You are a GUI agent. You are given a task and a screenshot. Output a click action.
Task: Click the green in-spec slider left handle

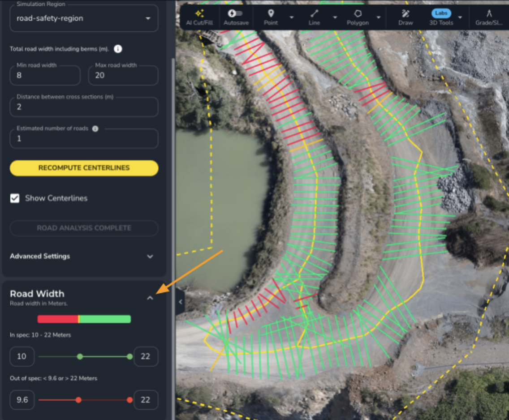[x=80, y=356]
